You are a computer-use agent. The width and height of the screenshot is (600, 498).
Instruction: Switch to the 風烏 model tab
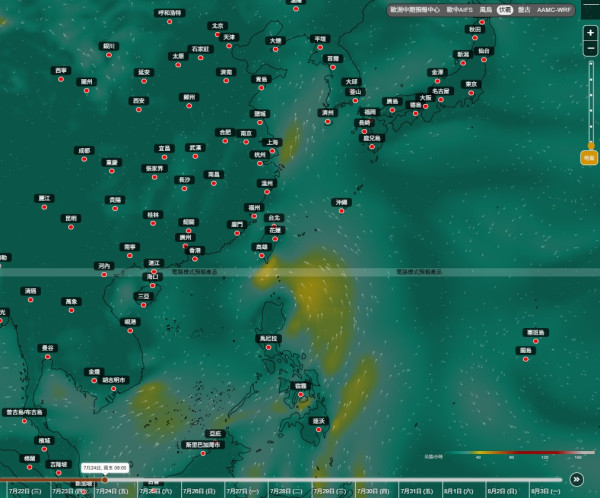486,10
